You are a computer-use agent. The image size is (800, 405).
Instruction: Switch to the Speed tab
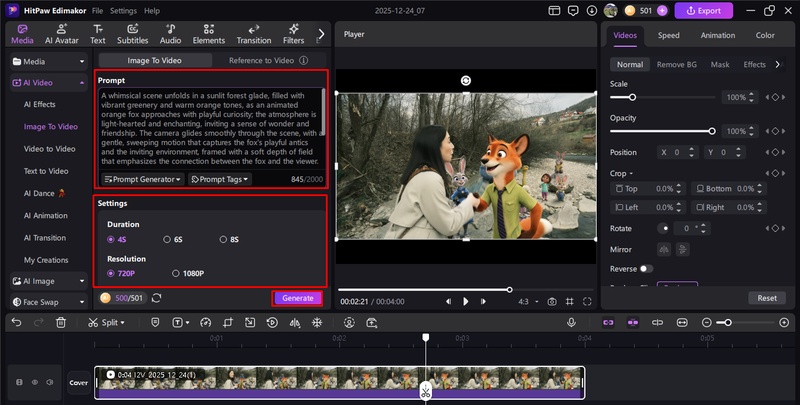(668, 35)
